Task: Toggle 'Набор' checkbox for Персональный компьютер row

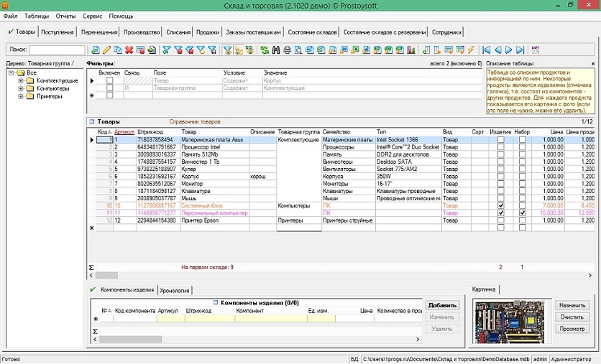Action: (523, 213)
